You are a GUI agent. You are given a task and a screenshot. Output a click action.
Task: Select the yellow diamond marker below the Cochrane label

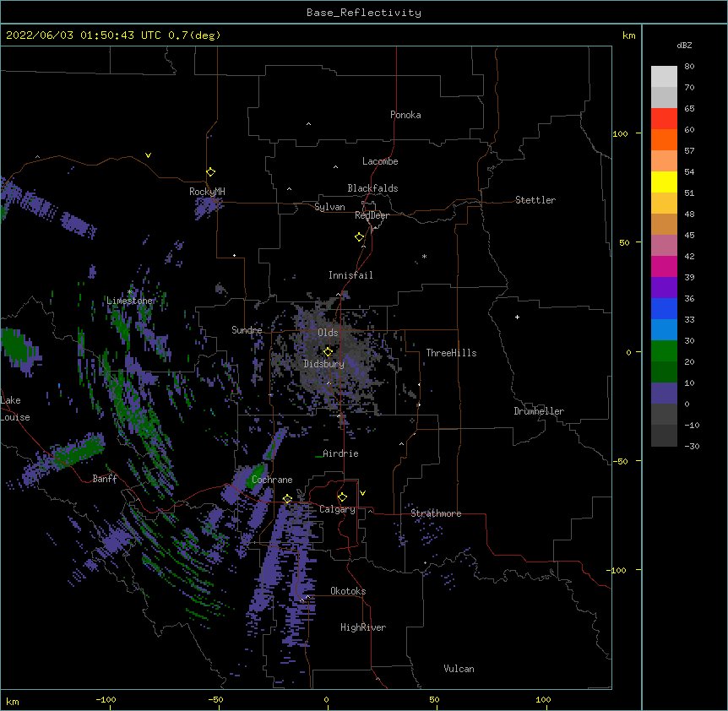pos(287,499)
